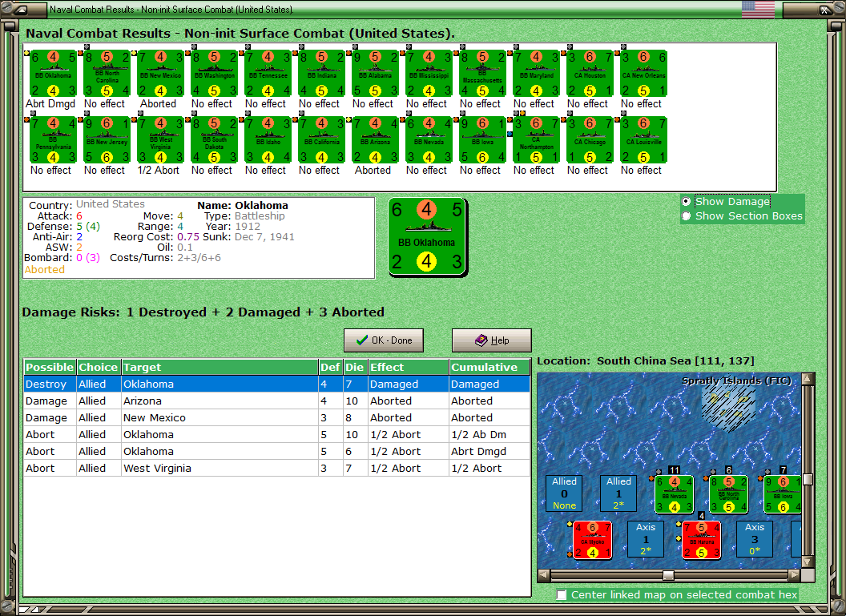
Task: Select the Abort West Virginia row
Action: pyautogui.click(x=276, y=468)
